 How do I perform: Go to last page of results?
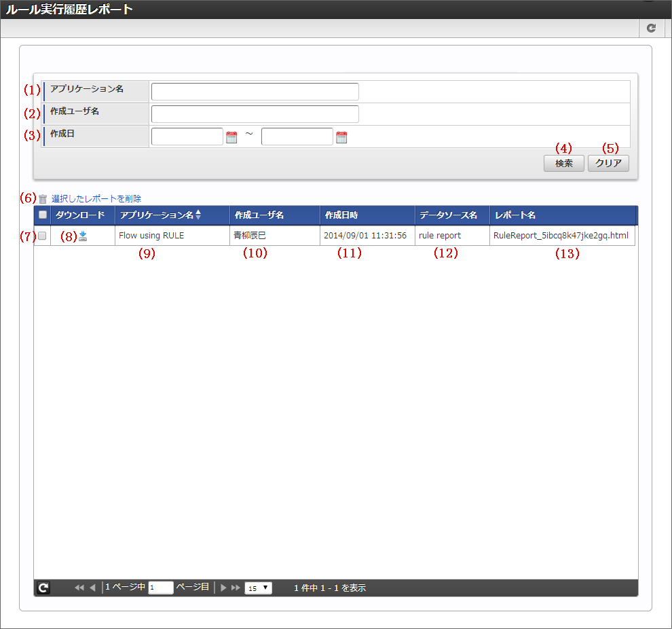click(x=236, y=588)
